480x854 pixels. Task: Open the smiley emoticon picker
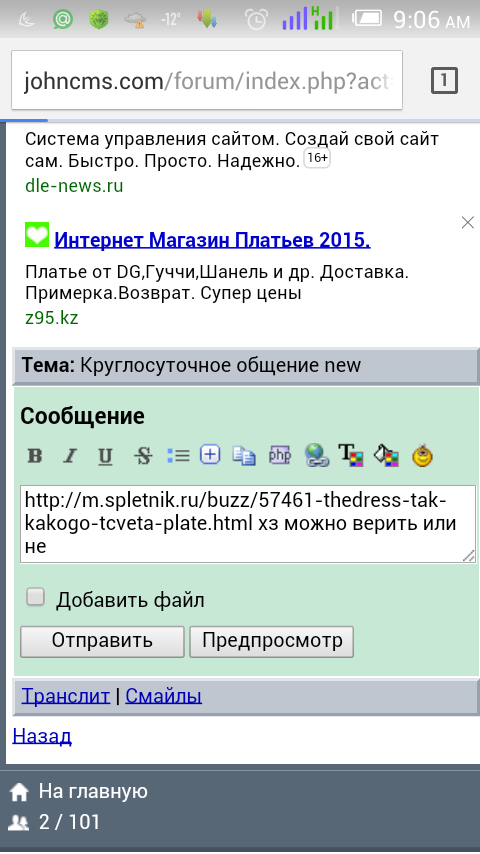tap(422, 455)
